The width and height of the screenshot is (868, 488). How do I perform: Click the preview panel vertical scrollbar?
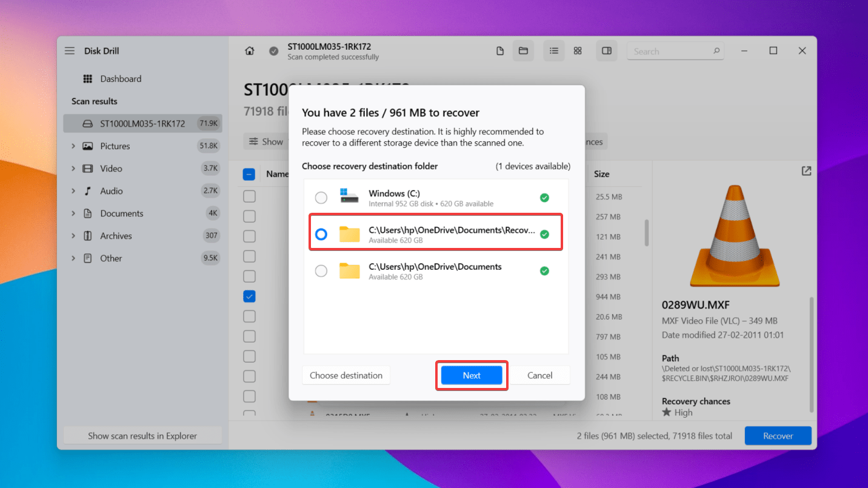point(812,354)
